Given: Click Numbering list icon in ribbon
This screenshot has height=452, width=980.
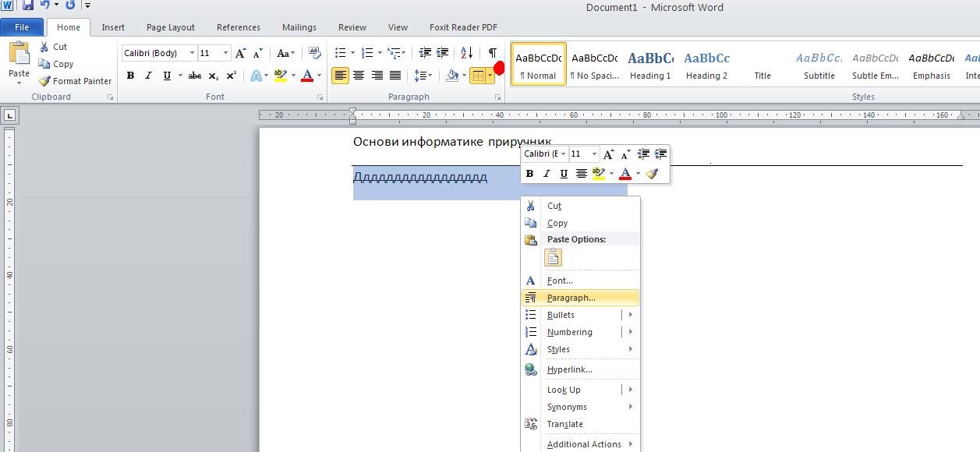Looking at the screenshot, I should tap(367, 53).
